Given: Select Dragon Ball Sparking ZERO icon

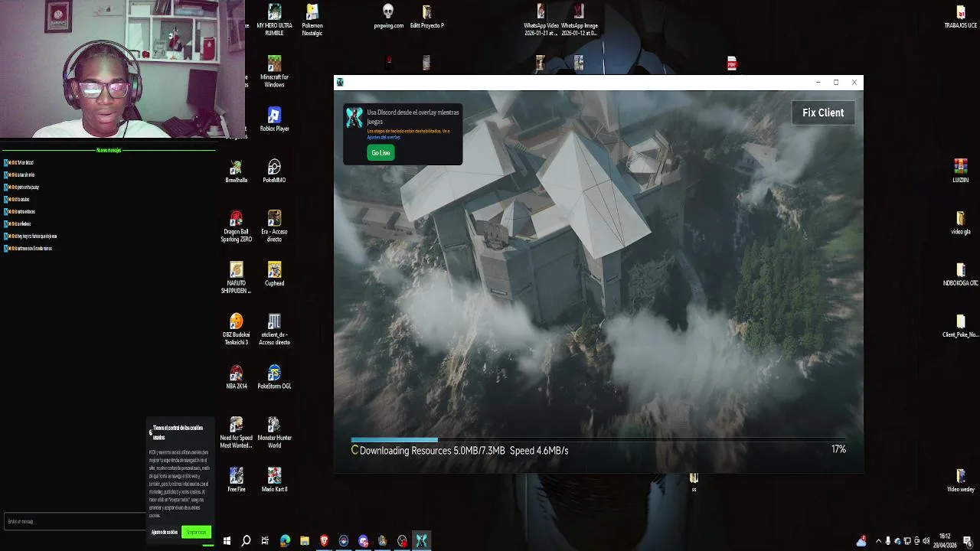Looking at the screenshot, I should (x=236, y=226).
